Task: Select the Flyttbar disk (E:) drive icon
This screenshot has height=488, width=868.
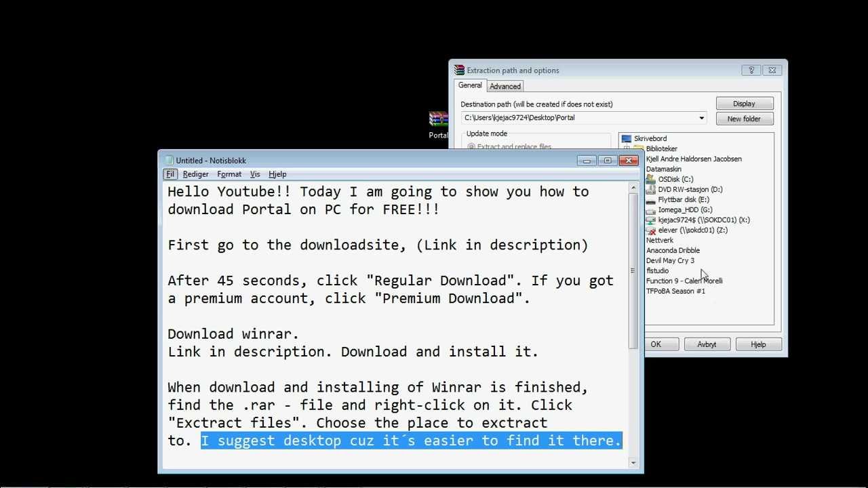Action: tap(651, 200)
